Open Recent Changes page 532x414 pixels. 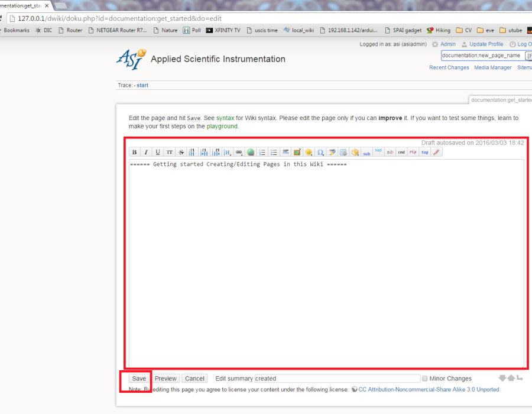[449, 67]
